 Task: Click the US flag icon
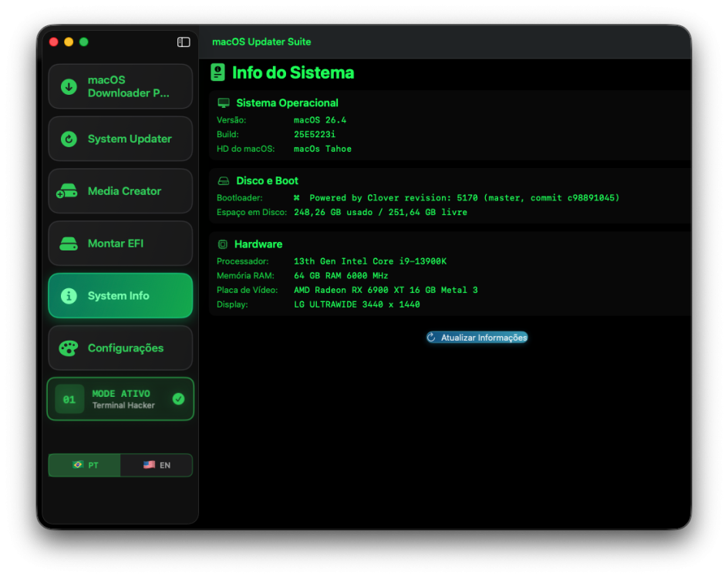click(x=149, y=465)
